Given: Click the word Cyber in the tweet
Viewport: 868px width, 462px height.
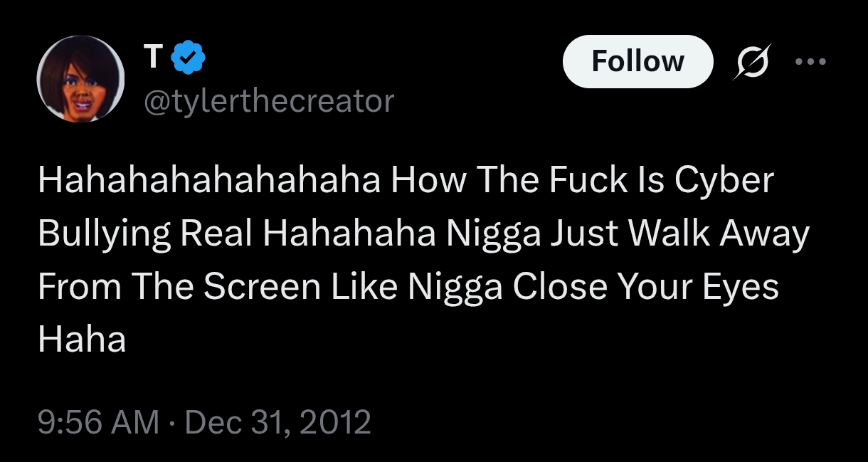Looking at the screenshot, I should point(723,181).
